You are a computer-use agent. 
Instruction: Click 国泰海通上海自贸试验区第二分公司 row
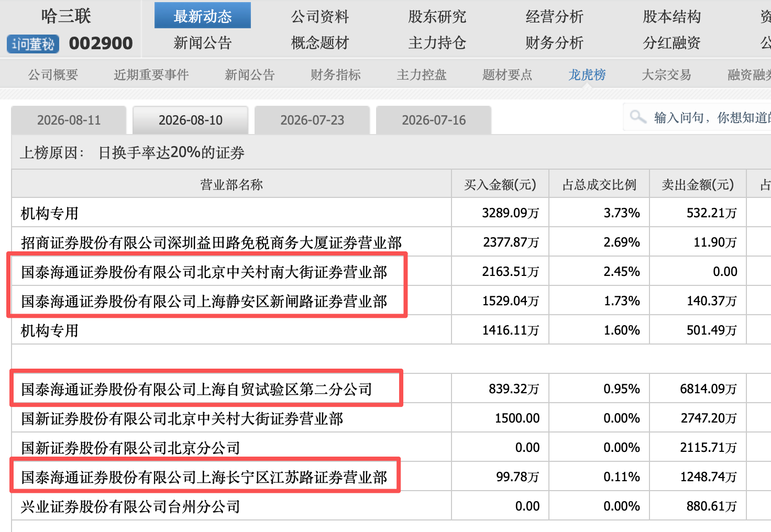(196, 389)
